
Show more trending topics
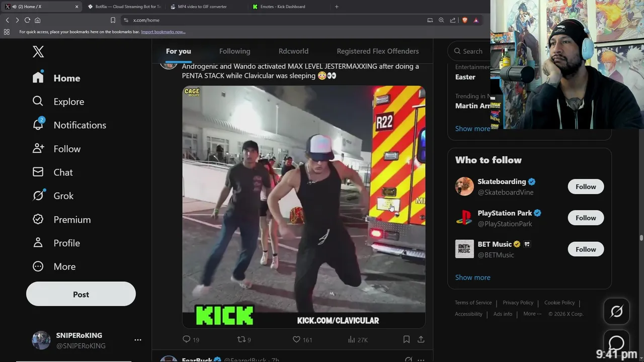(472, 129)
